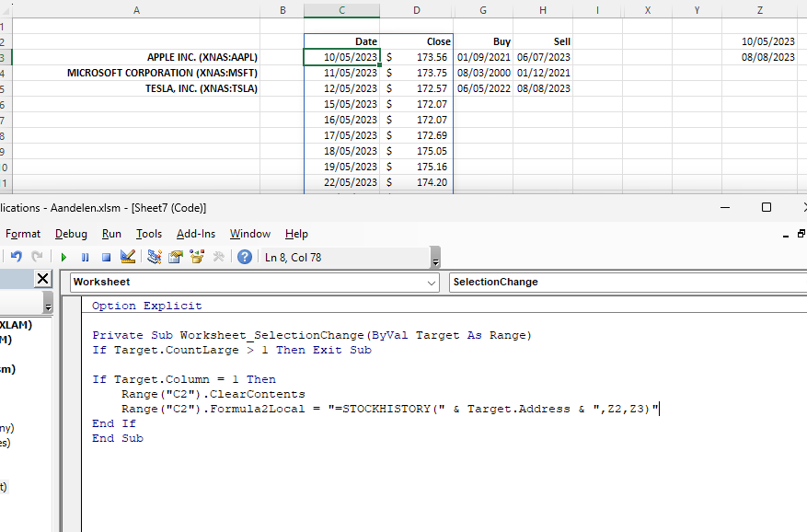The width and height of the screenshot is (807, 532).
Task: Click the Ln 8, Col 78 position indicator
Action: coord(293,258)
